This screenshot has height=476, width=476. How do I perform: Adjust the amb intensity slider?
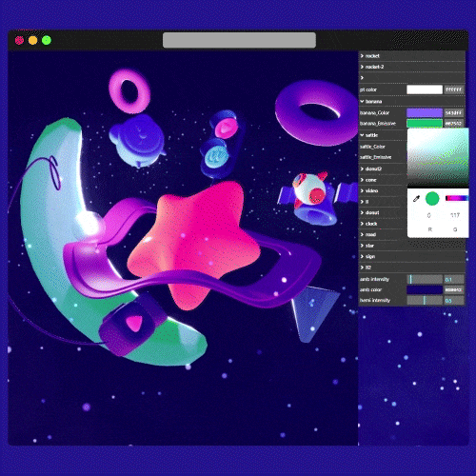(425, 279)
